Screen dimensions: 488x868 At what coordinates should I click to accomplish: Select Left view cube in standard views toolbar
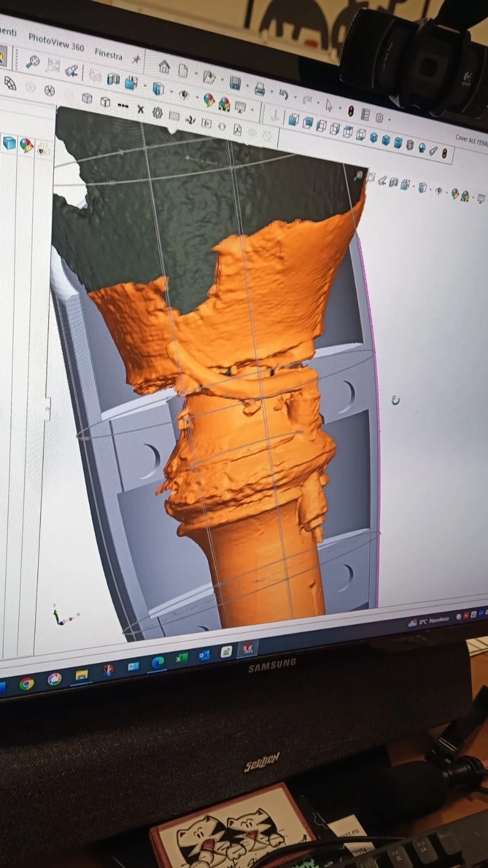(x=321, y=126)
